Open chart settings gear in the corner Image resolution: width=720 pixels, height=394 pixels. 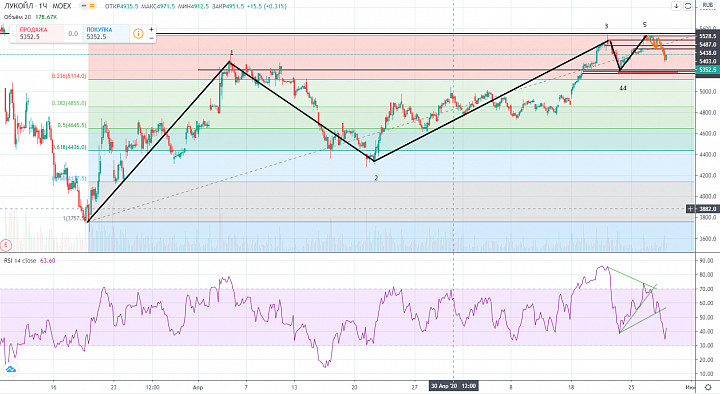[708, 387]
